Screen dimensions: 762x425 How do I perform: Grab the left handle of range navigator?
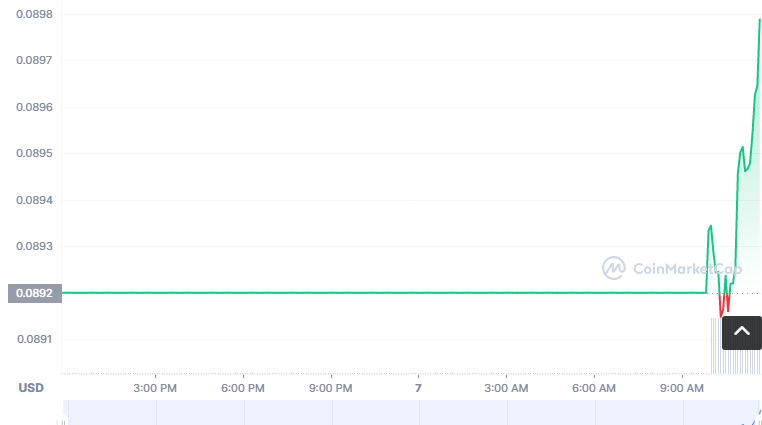click(x=63, y=421)
